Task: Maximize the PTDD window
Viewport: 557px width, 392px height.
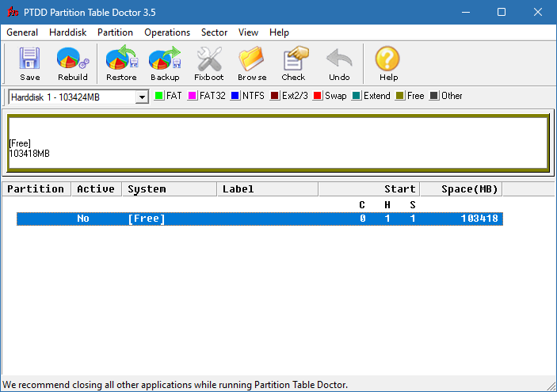Action: (x=502, y=12)
